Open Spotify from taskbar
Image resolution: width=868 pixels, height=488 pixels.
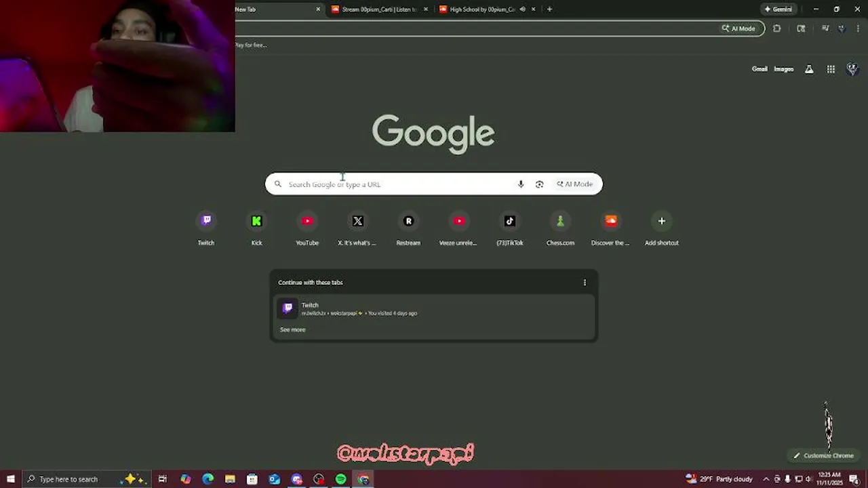coord(341,479)
